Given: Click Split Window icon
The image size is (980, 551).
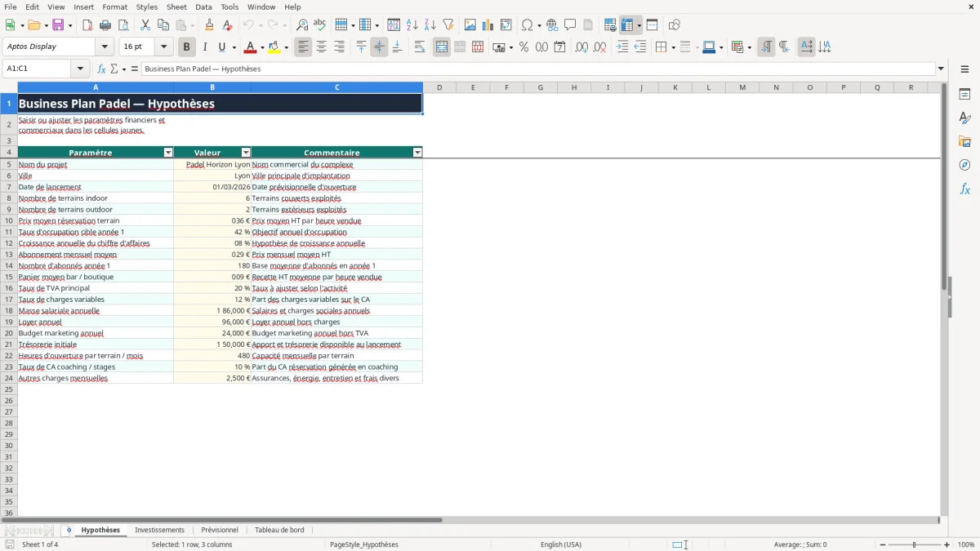Looking at the screenshot, I should 652,25.
